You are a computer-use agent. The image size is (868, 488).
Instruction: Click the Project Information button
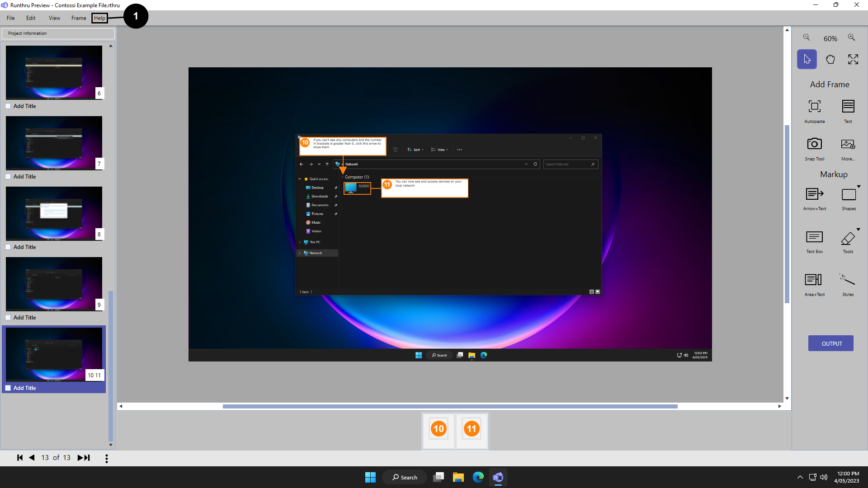tap(58, 33)
